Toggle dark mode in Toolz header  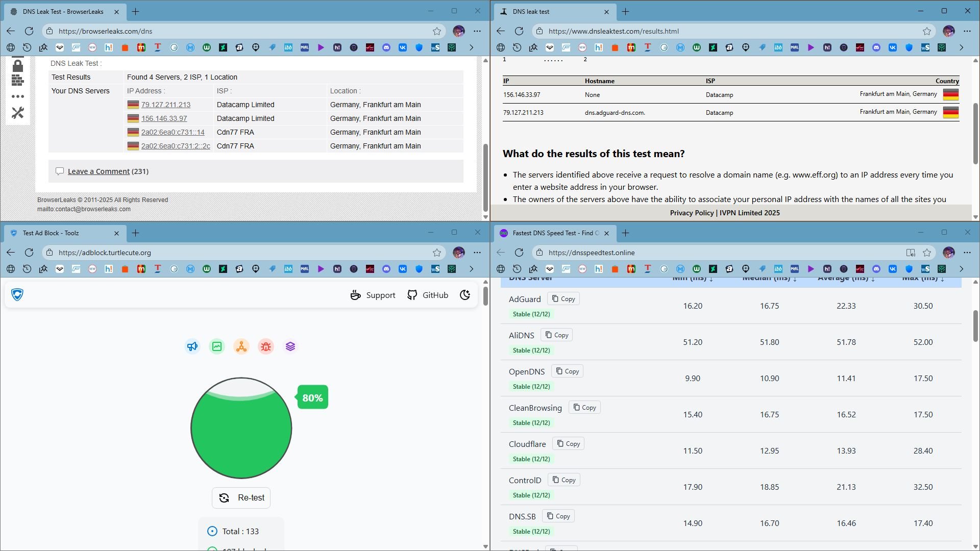click(465, 295)
